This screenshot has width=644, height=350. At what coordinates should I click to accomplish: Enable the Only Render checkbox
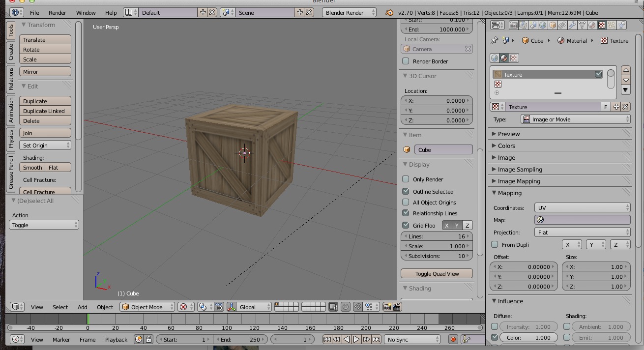point(406,179)
